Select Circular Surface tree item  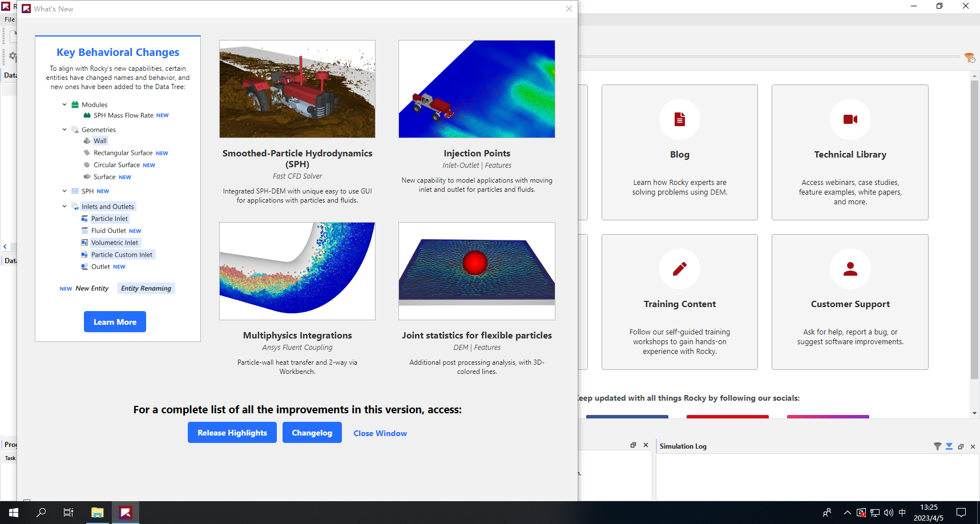116,165
